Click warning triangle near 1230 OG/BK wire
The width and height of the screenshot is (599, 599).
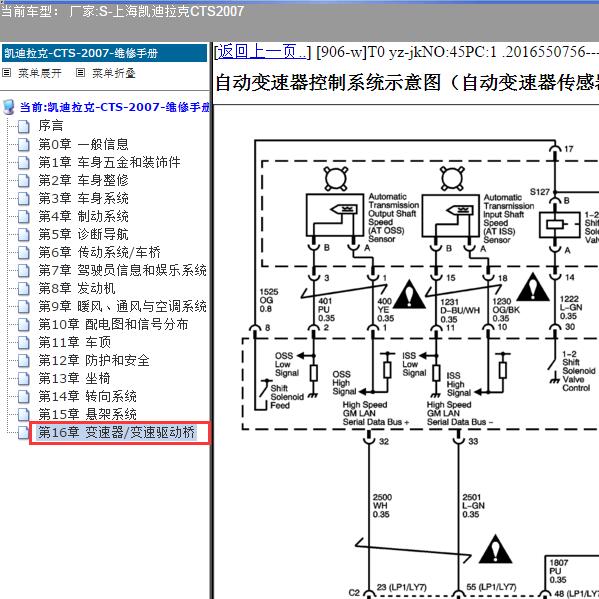tap(533, 287)
